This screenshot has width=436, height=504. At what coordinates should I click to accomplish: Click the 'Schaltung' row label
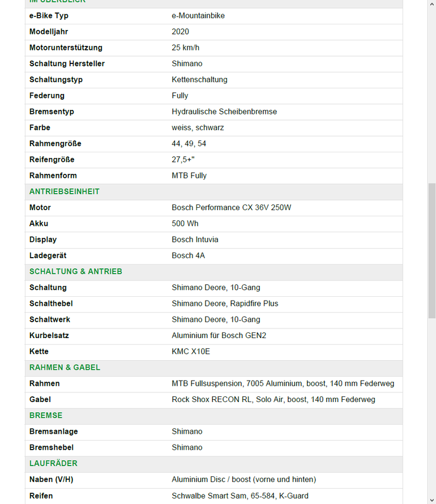(48, 288)
